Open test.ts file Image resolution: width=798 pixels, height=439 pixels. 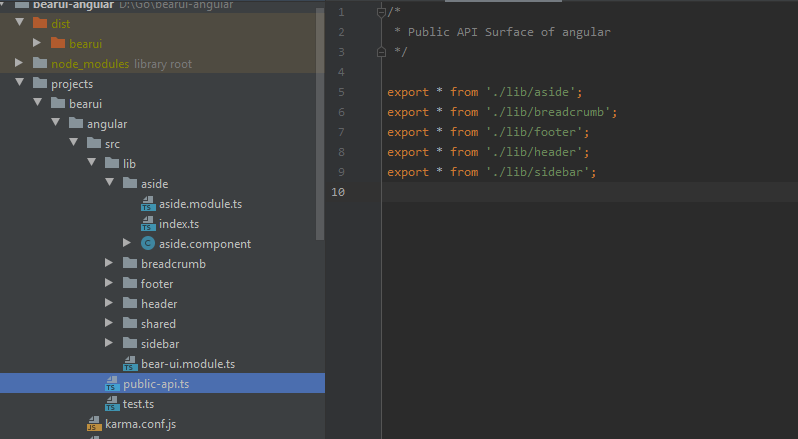pos(138,403)
